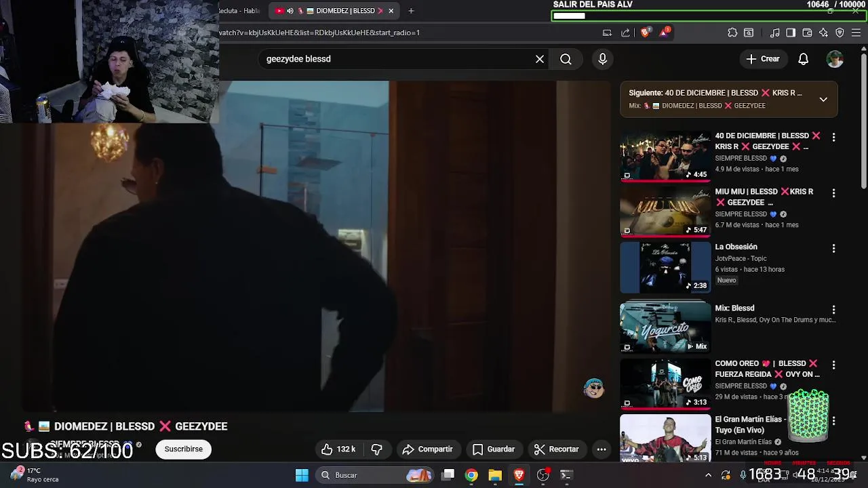
Task: Open Task View on the taskbar
Action: pos(448,475)
